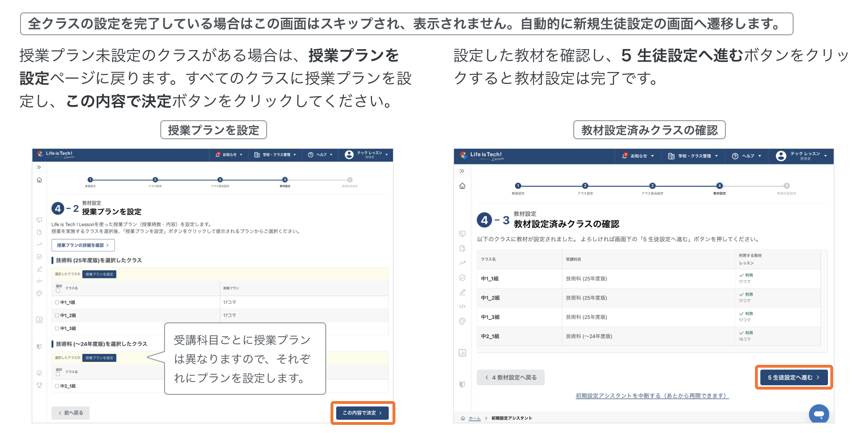Image resolution: width=868 pixels, height=433 pixels.
Task: Open the お知らせ dropdown in the right screenshot
Action: 639,156
